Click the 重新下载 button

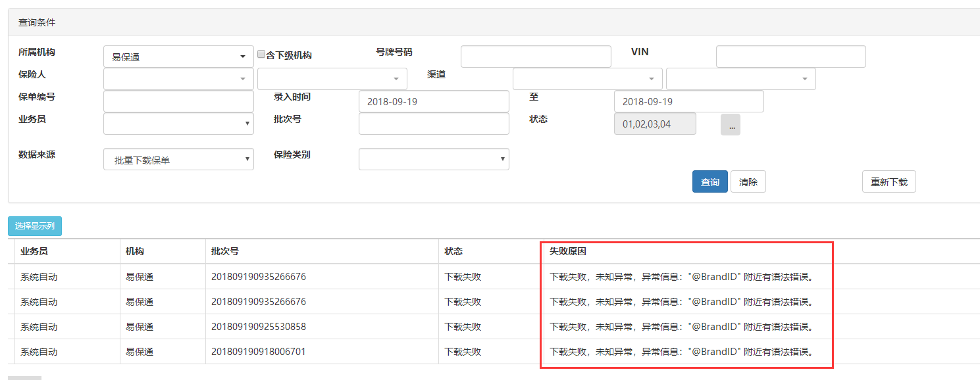coord(889,182)
